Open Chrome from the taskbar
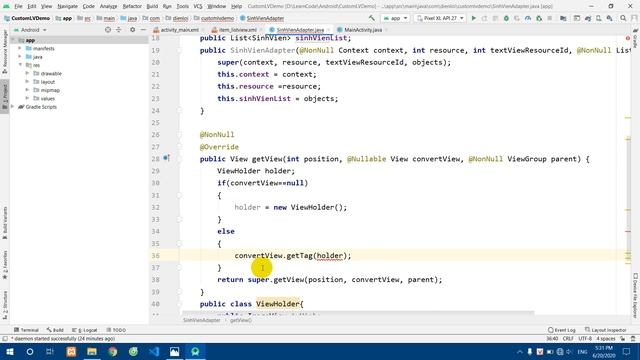640x360 pixels. click(x=113, y=351)
